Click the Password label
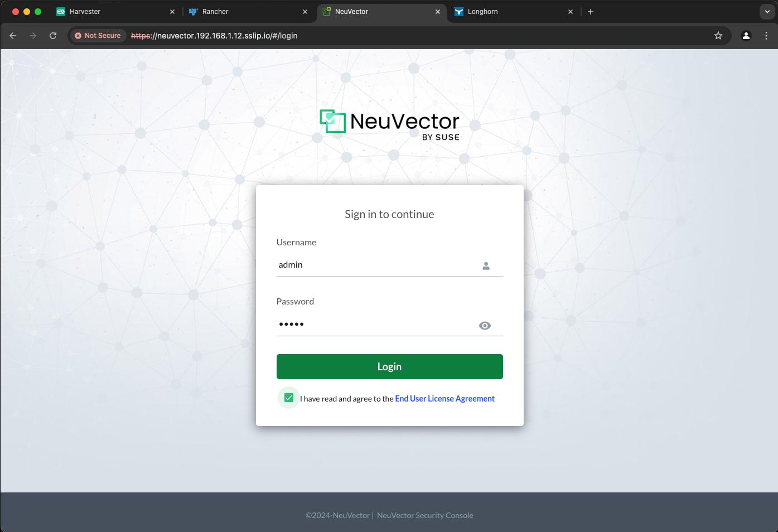Screen dimensions: 778x532 point(295,302)
